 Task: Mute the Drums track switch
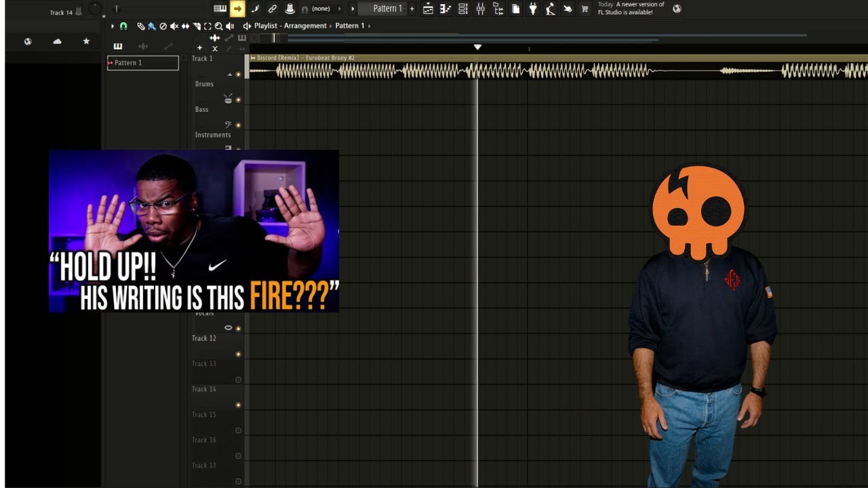[238, 100]
